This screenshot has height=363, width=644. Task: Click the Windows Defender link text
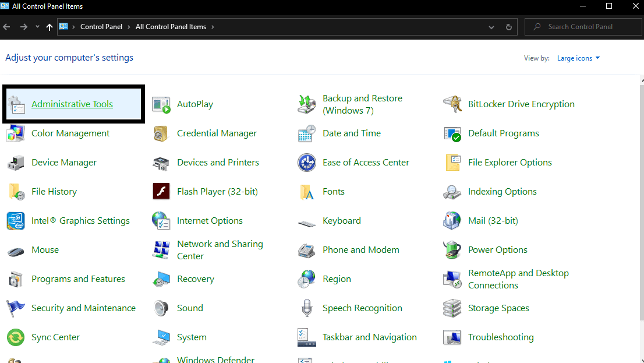[x=215, y=360]
